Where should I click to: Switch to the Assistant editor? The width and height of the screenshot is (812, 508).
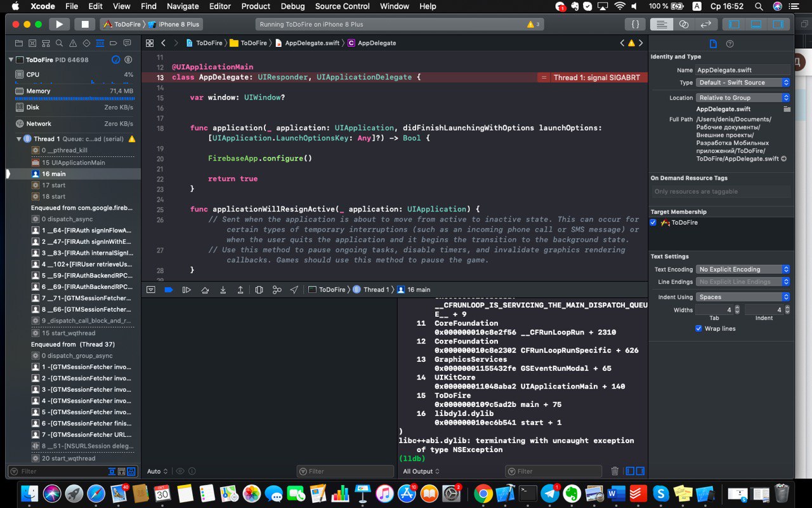684,24
